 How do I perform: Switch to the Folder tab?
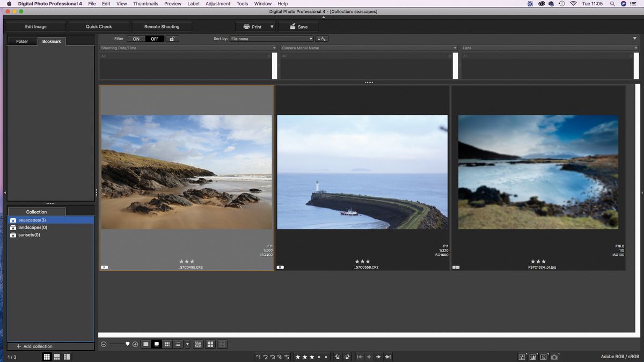pyautogui.click(x=22, y=41)
